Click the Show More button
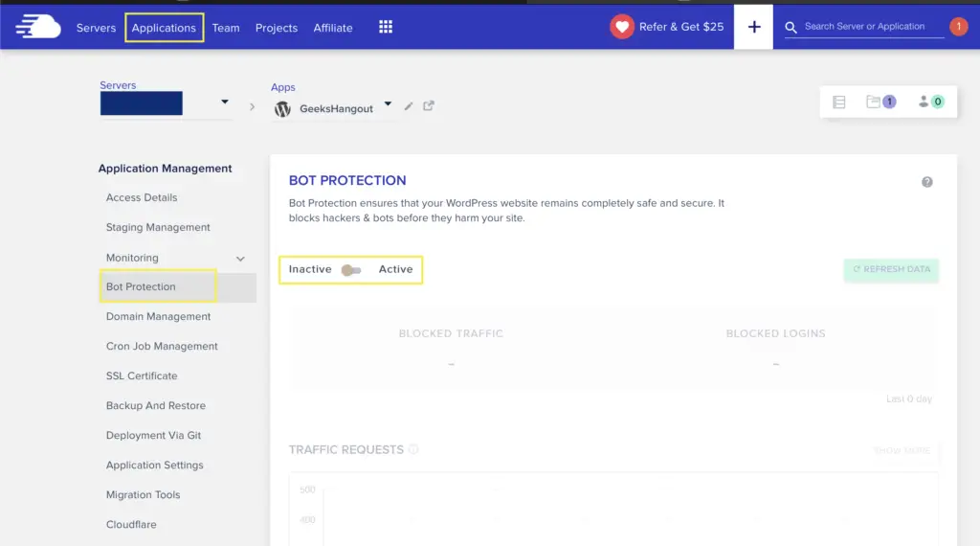Screen dimensions: 980x546 [902, 450]
